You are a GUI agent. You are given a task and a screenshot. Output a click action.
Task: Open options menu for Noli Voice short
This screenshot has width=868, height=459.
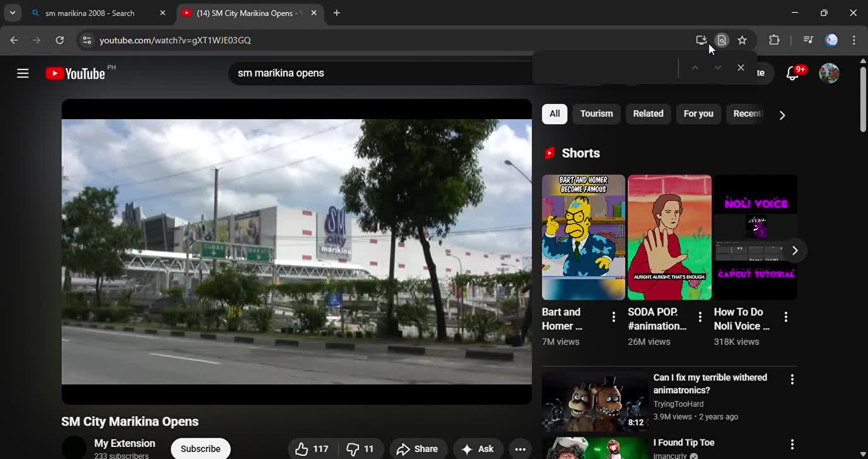click(x=786, y=317)
